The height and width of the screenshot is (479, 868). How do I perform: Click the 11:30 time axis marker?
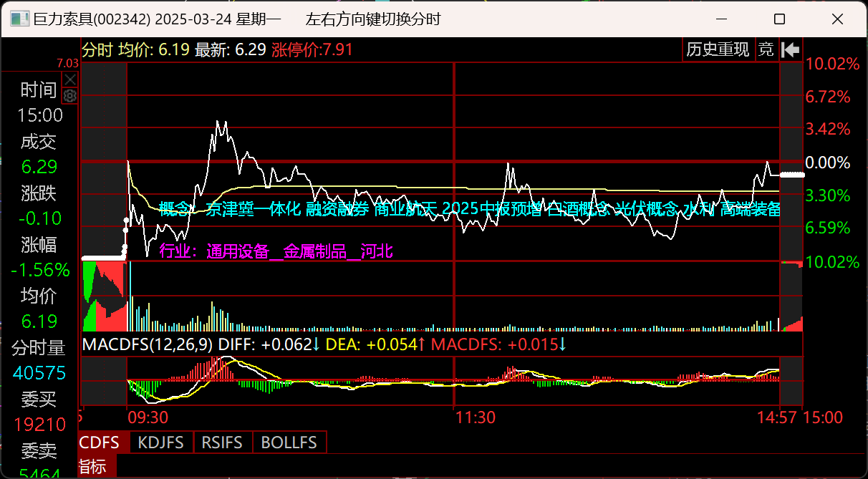click(476, 417)
